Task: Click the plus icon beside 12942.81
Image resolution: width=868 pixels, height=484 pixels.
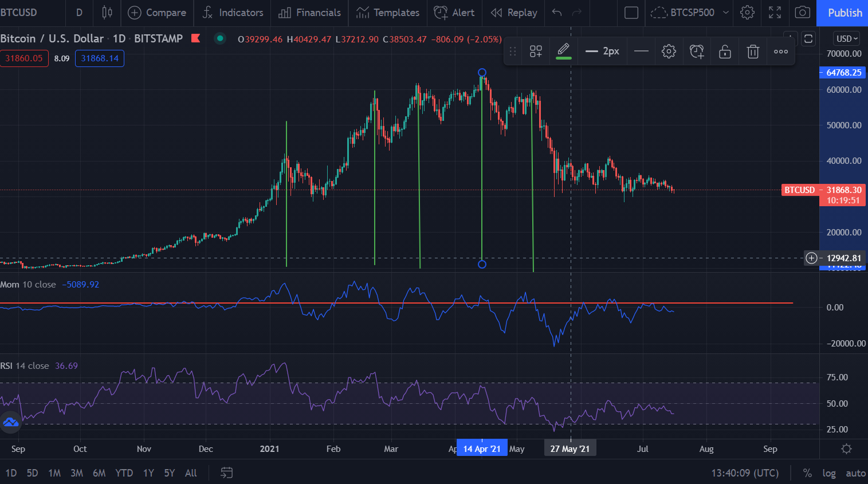Action: pyautogui.click(x=811, y=258)
